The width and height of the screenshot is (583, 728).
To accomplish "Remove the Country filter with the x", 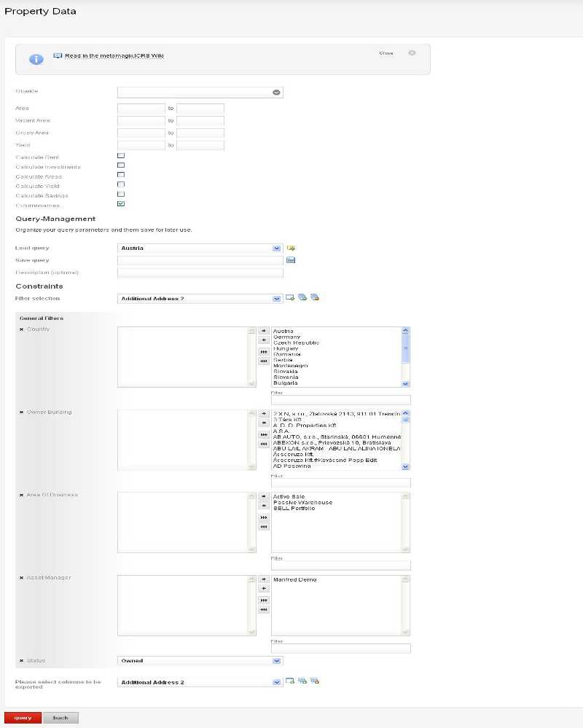I will click(x=21, y=329).
